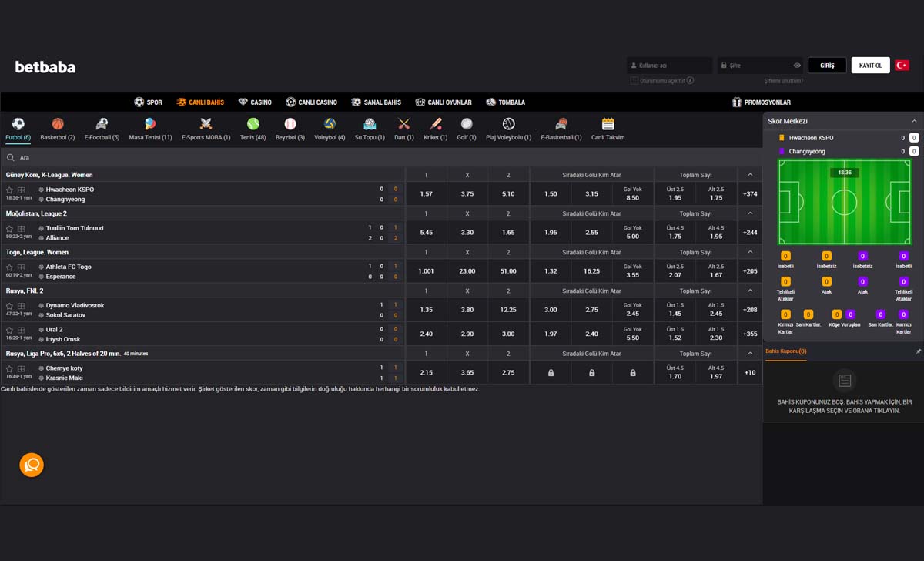
Task: Select the E-Basketball icon
Action: tap(561, 123)
